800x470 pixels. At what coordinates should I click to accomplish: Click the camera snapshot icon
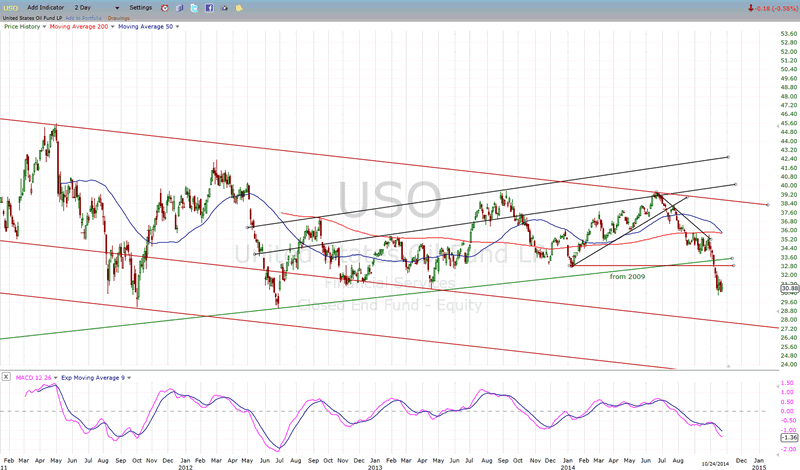click(x=224, y=8)
